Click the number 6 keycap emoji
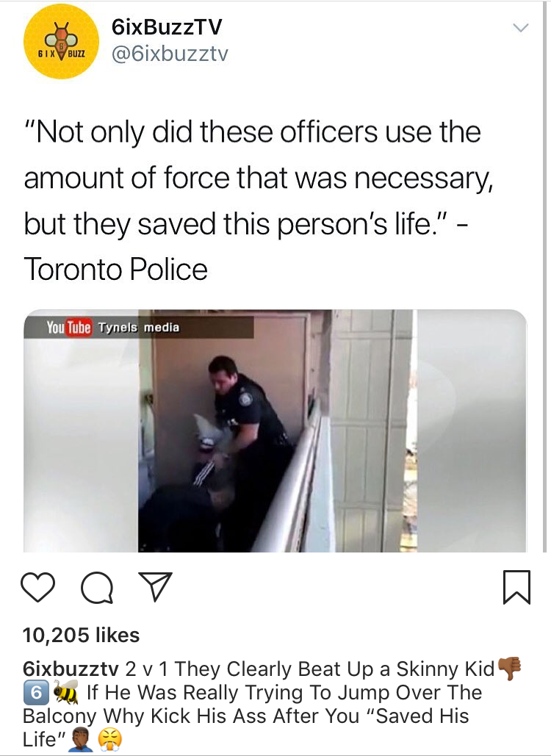Image resolution: width=551 pixels, height=756 pixels. pyautogui.click(x=36, y=693)
